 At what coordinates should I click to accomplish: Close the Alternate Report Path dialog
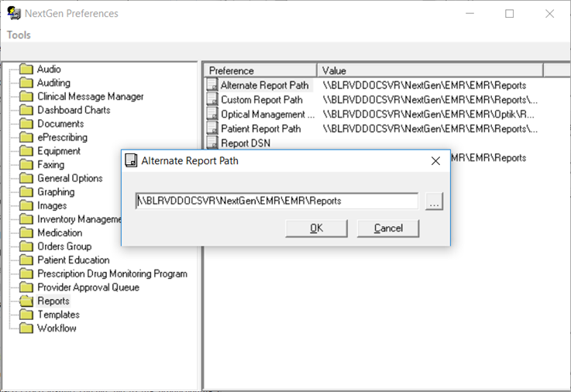(x=435, y=161)
